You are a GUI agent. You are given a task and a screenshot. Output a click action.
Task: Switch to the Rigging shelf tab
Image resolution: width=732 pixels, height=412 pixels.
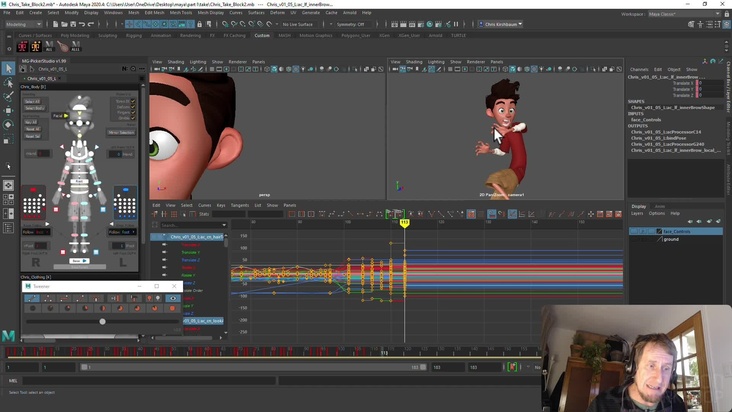(133, 35)
